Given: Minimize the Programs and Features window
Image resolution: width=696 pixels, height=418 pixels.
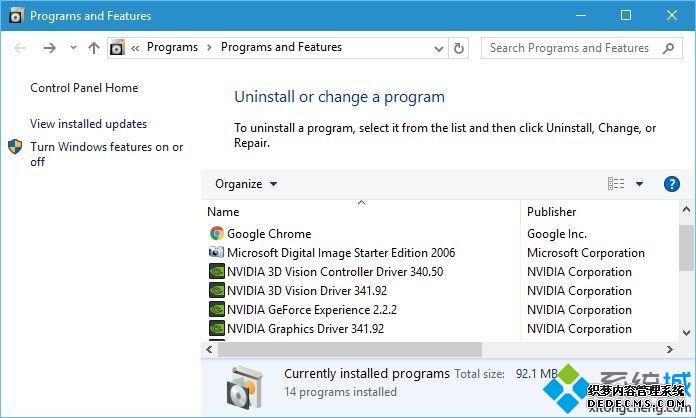Looking at the screenshot, I should (581, 16).
